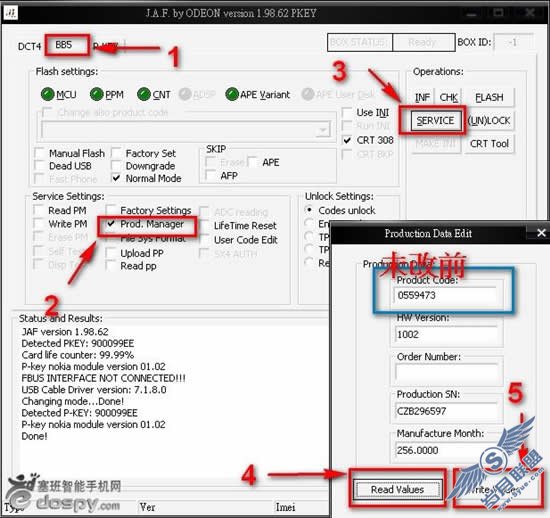
Task: Run the SERVICE operation
Action: (x=435, y=121)
